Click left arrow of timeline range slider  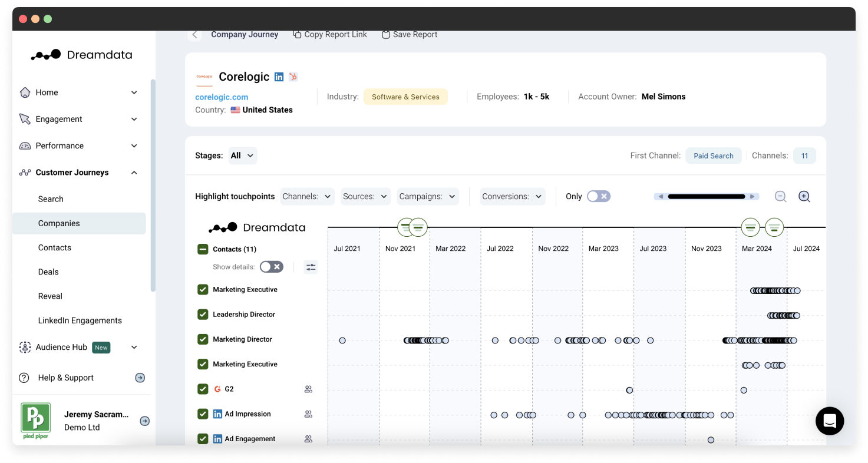[661, 197]
